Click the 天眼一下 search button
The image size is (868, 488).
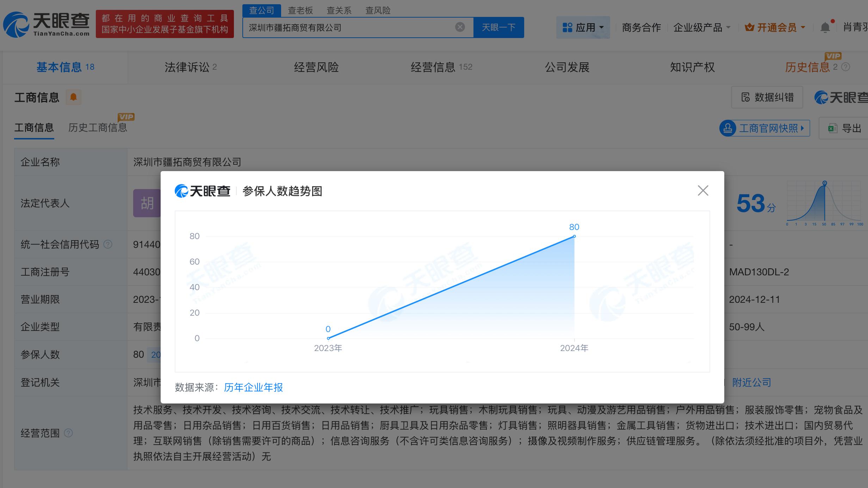coord(498,27)
